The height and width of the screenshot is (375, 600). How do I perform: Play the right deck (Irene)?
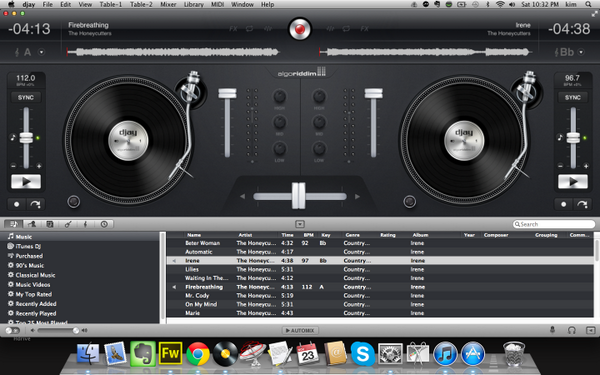coord(573,182)
